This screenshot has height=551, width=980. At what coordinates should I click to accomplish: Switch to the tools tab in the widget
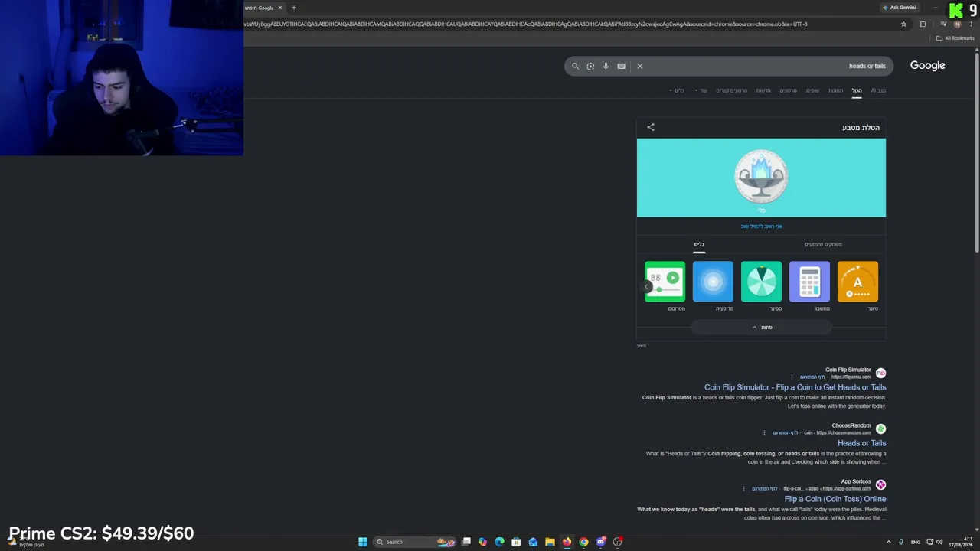coord(699,245)
